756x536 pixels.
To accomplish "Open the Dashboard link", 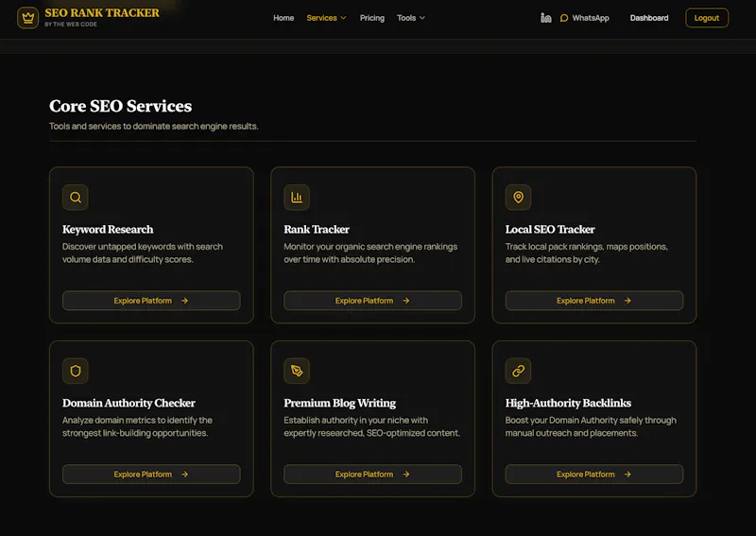I will coord(649,18).
